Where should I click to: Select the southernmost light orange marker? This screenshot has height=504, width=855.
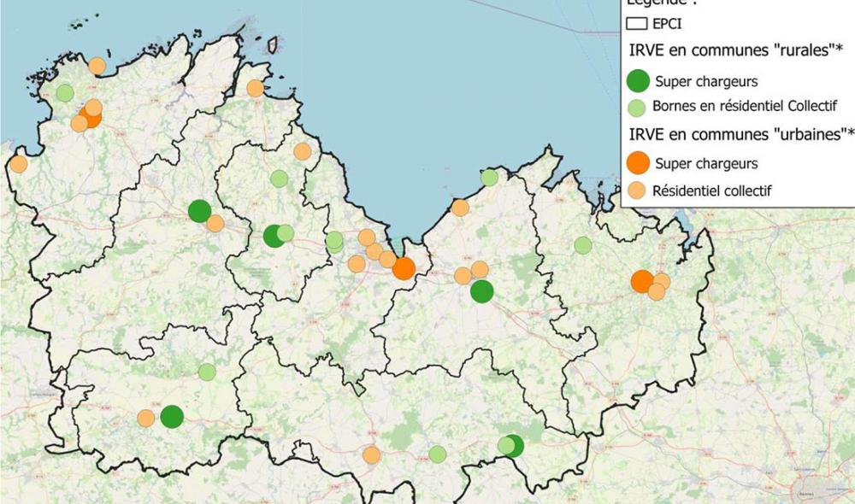click(x=371, y=454)
